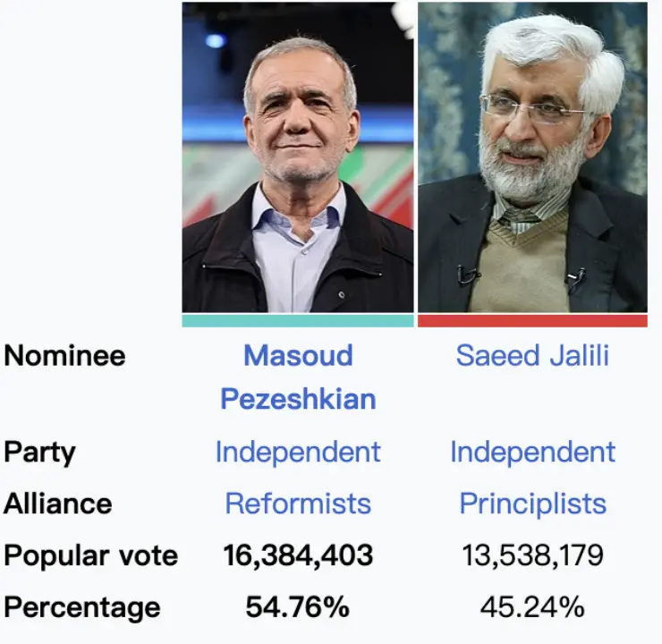Click the 'Popular vote' row label

click(x=90, y=555)
